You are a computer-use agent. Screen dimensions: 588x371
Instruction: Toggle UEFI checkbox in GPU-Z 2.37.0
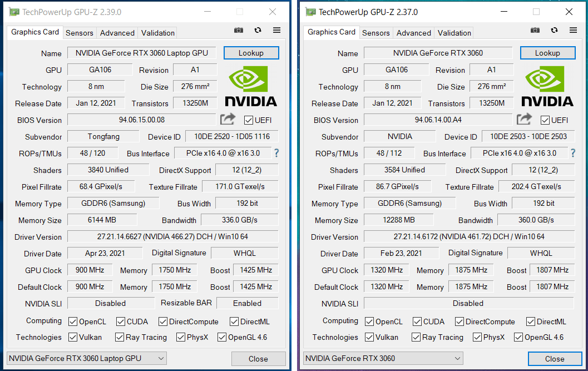(x=545, y=120)
